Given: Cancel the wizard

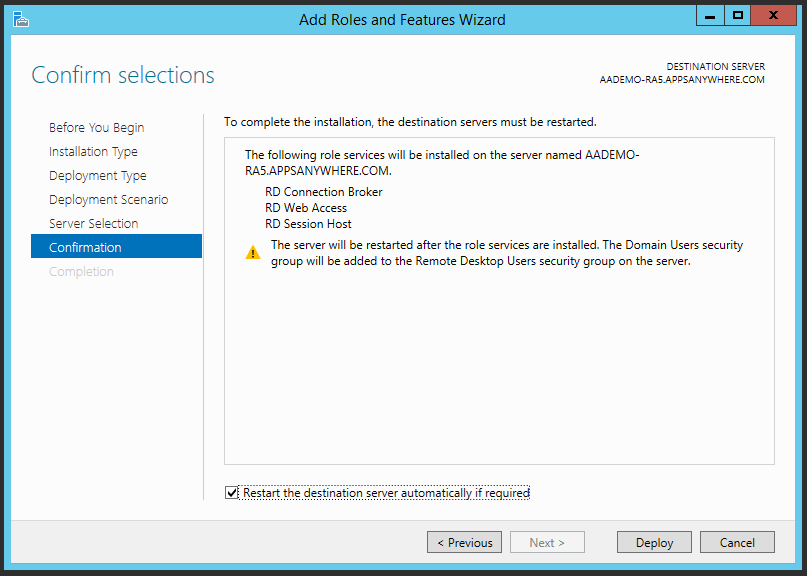Looking at the screenshot, I should click(x=736, y=542).
